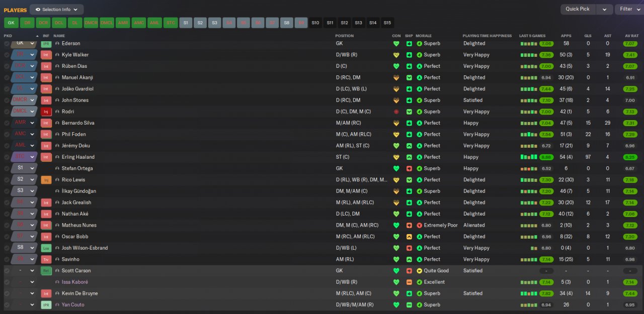Select the S1 substitute tab
Image resolution: width=644 pixels, height=314 pixels.
pos(186,23)
